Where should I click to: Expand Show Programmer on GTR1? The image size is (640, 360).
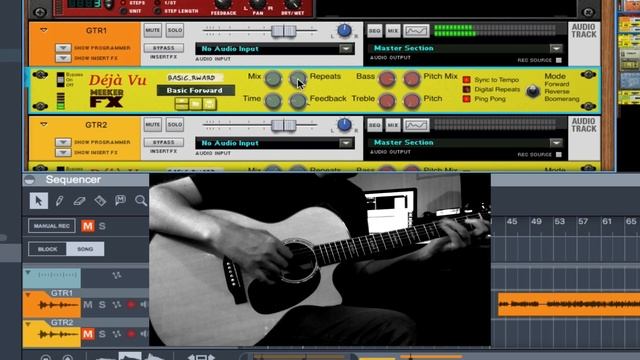point(63,48)
